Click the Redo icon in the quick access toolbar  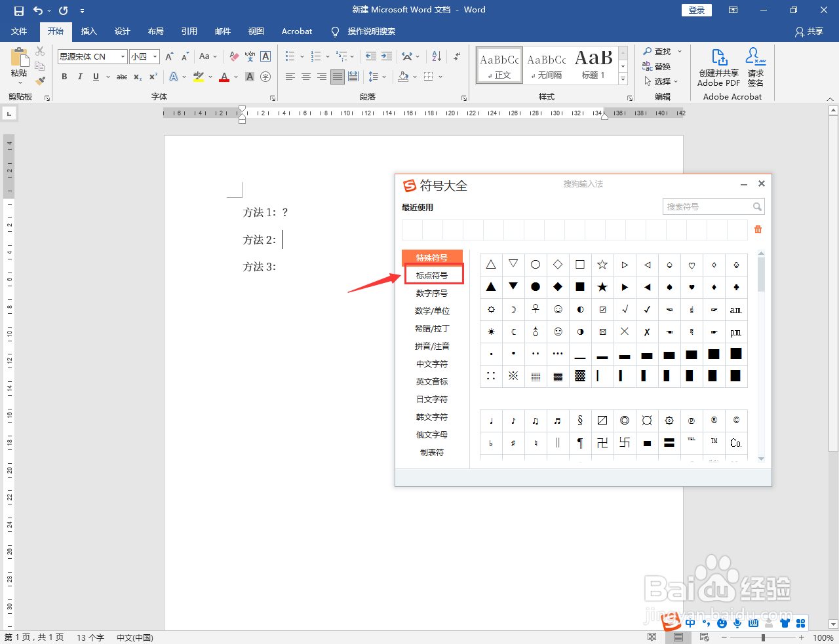64,10
